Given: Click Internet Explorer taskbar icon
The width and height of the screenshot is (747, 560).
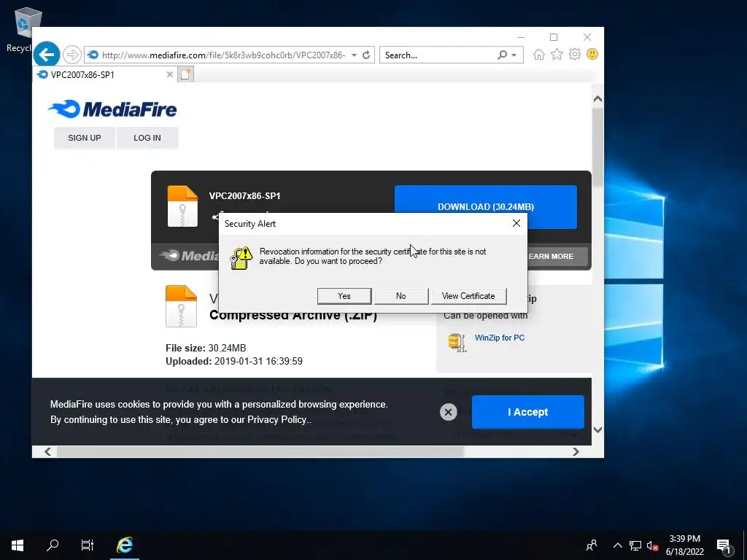Looking at the screenshot, I should point(125,545).
